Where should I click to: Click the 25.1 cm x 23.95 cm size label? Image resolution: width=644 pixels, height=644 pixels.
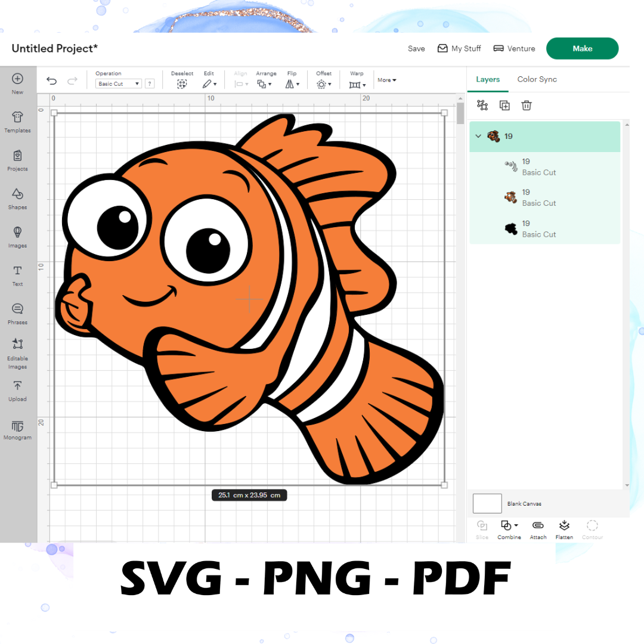[x=249, y=496]
